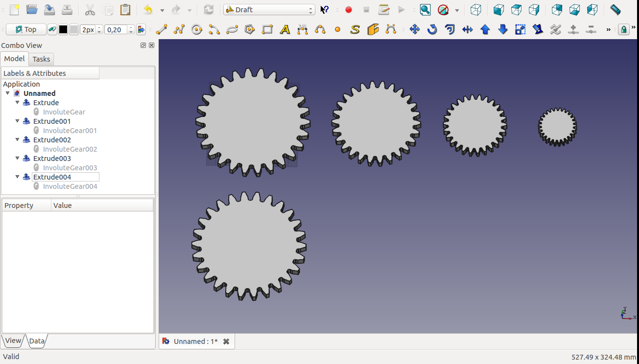Start macro recording with red circle
Screen dimensions: 639x364
pos(349,10)
